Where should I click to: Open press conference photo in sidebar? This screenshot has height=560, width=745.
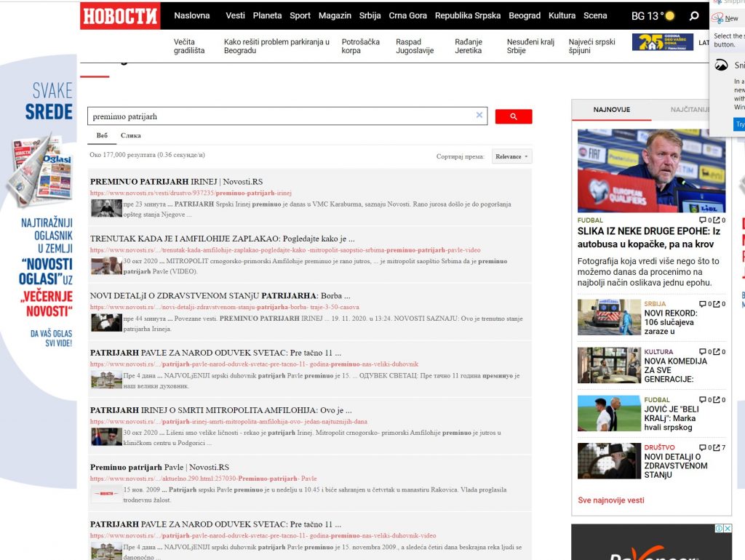click(x=651, y=170)
